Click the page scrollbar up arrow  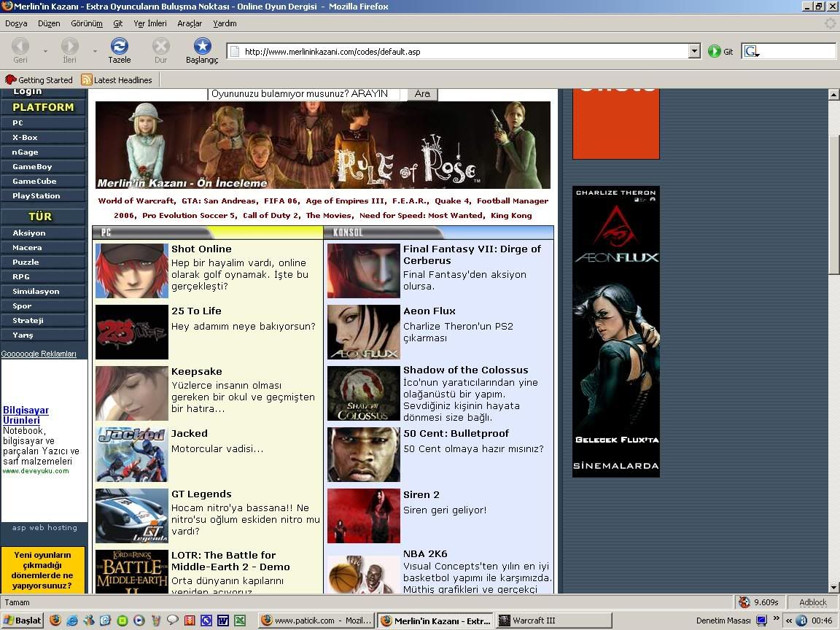click(x=833, y=95)
